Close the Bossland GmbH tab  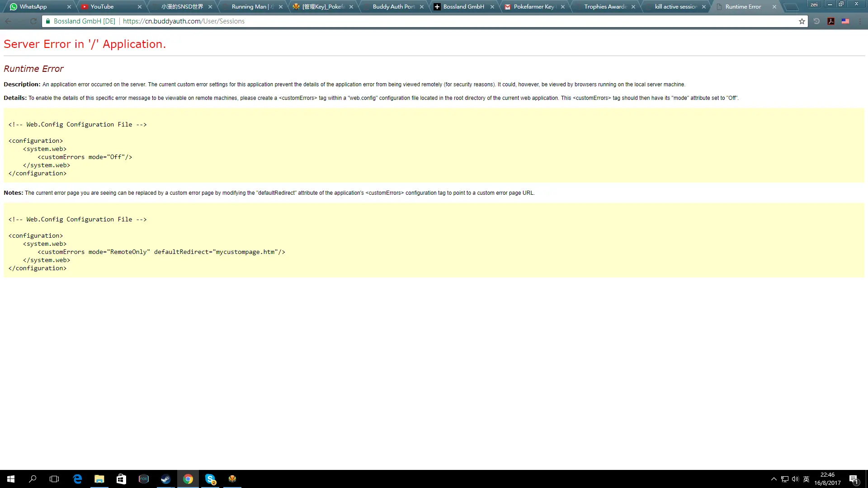(x=492, y=7)
